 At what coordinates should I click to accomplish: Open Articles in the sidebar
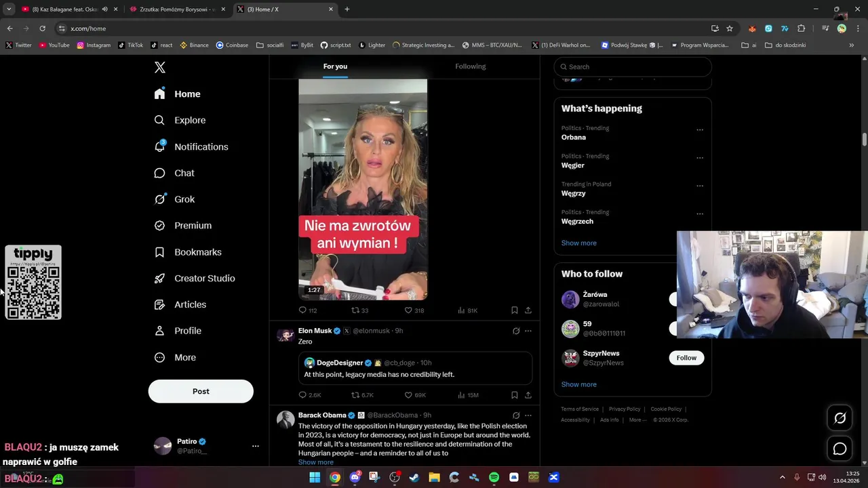click(x=180, y=304)
